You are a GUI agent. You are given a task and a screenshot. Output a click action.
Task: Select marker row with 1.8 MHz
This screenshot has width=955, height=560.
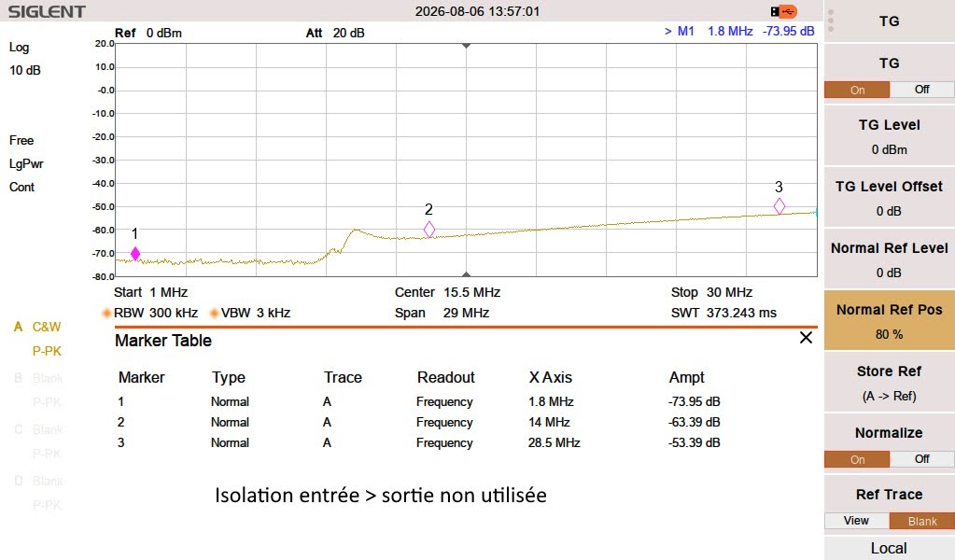419,401
